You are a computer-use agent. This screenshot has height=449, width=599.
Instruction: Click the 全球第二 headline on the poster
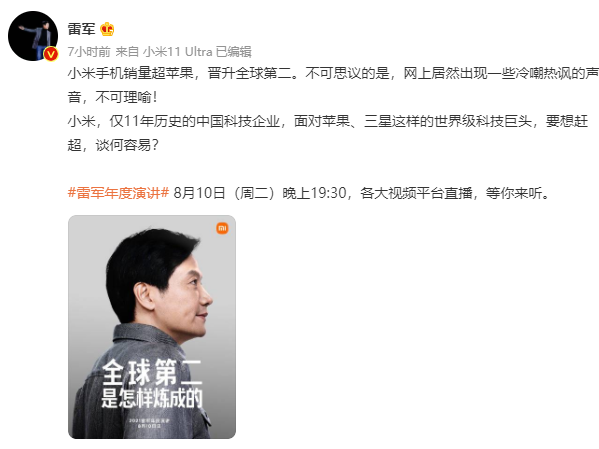152,372
